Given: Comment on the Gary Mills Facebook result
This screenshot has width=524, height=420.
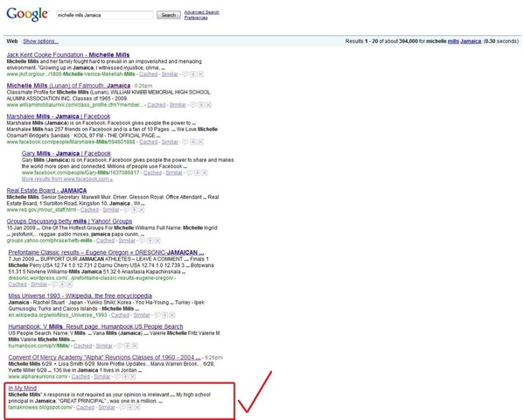Looking at the screenshot, I should (190, 173).
